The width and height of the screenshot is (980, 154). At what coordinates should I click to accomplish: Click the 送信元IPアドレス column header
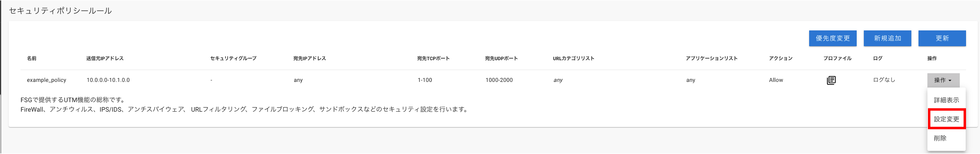[x=105, y=58]
